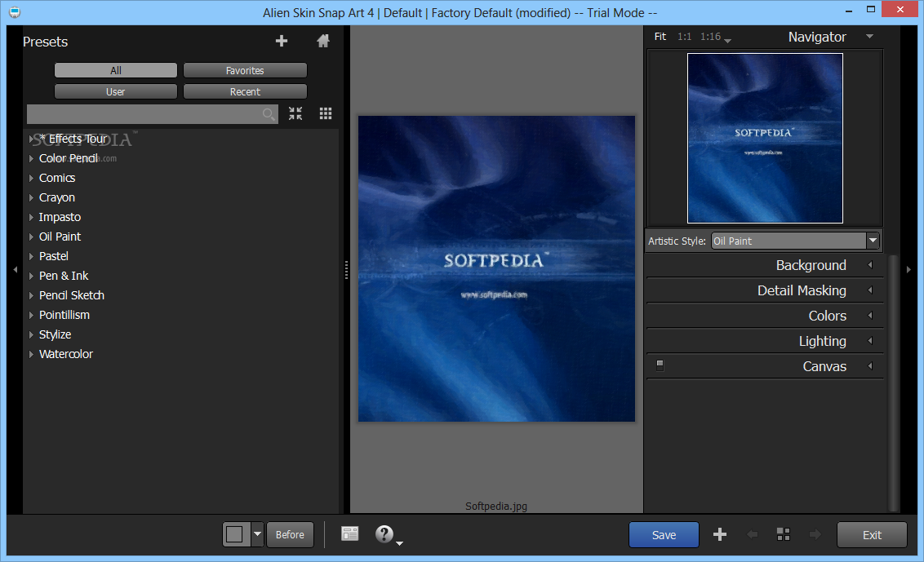The image size is (924, 562).
Task: Click the right panel vertical scrollbar
Action: pos(894,383)
